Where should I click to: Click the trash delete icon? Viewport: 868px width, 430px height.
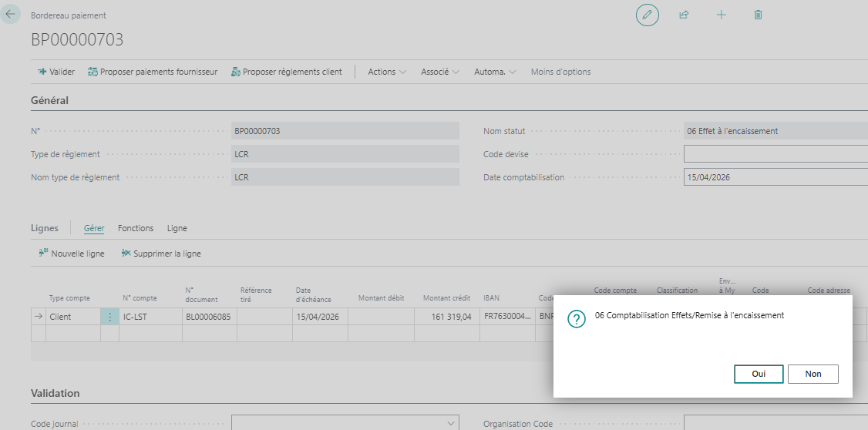(x=758, y=15)
